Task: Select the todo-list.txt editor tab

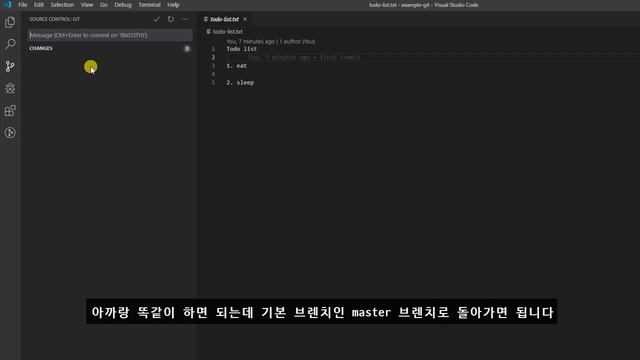Action: tap(224, 19)
